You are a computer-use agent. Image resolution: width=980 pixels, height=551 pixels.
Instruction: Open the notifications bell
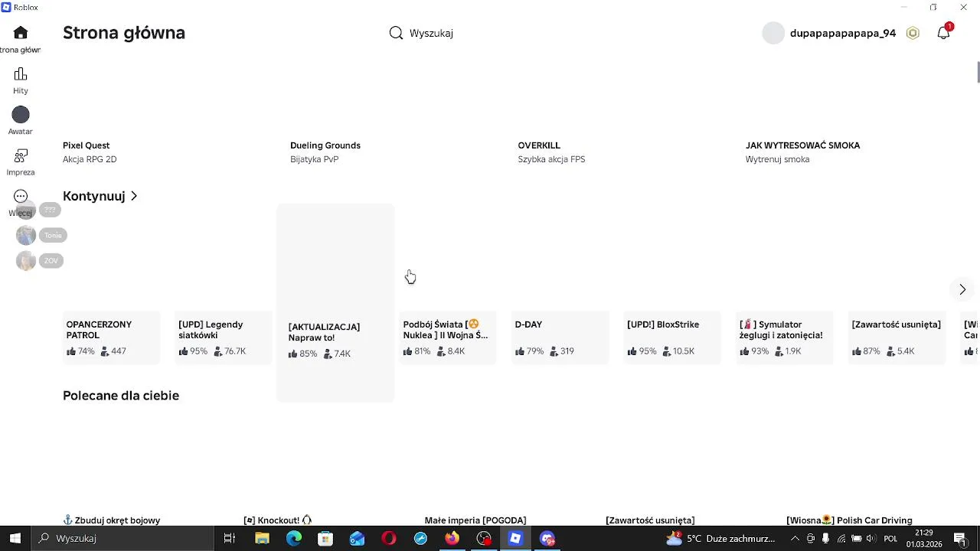pyautogui.click(x=944, y=33)
